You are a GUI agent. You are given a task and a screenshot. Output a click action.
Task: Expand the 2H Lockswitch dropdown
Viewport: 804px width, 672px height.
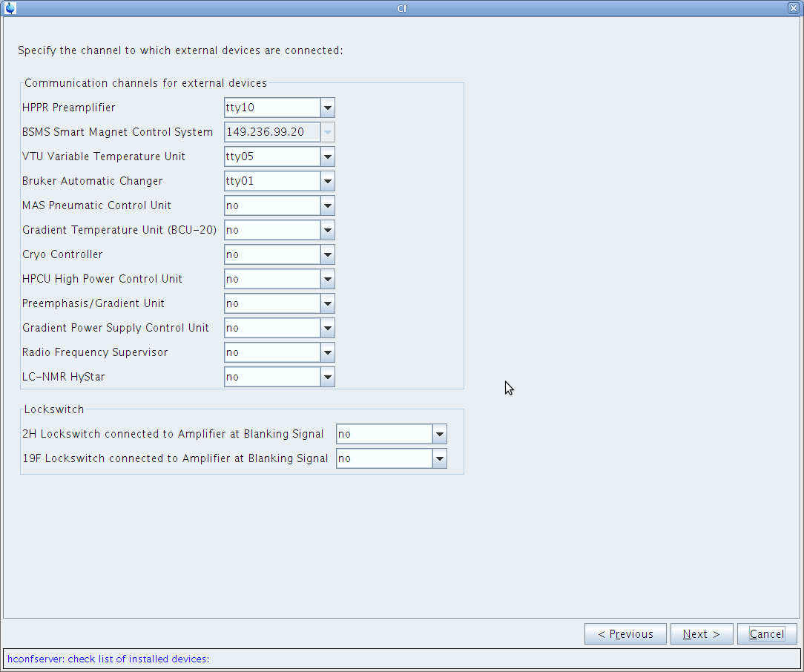(440, 434)
